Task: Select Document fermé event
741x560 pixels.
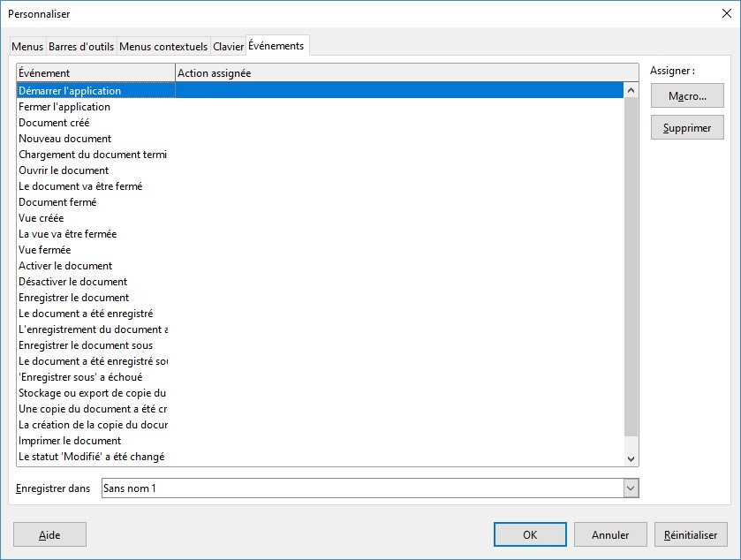Action: tap(321, 201)
